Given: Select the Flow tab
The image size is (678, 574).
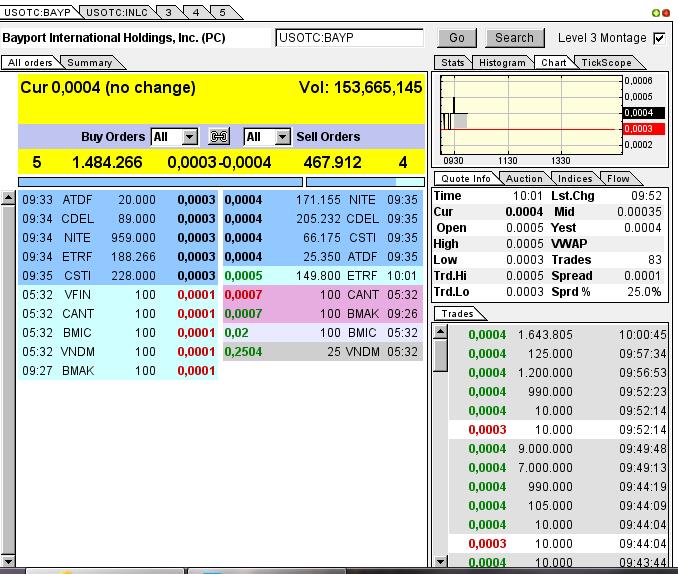Looking at the screenshot, I should click(x=618, y=179).
